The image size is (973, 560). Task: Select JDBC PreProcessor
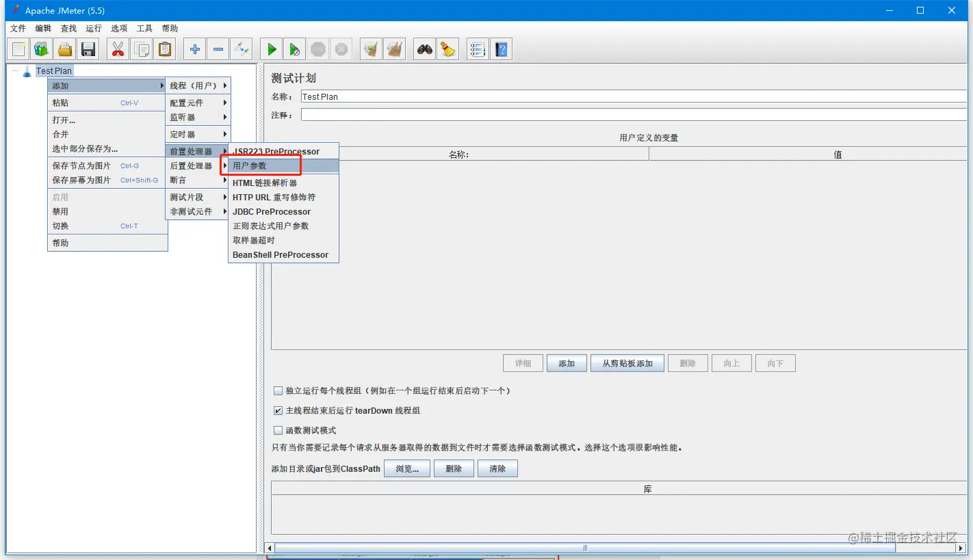pos(283,211)
